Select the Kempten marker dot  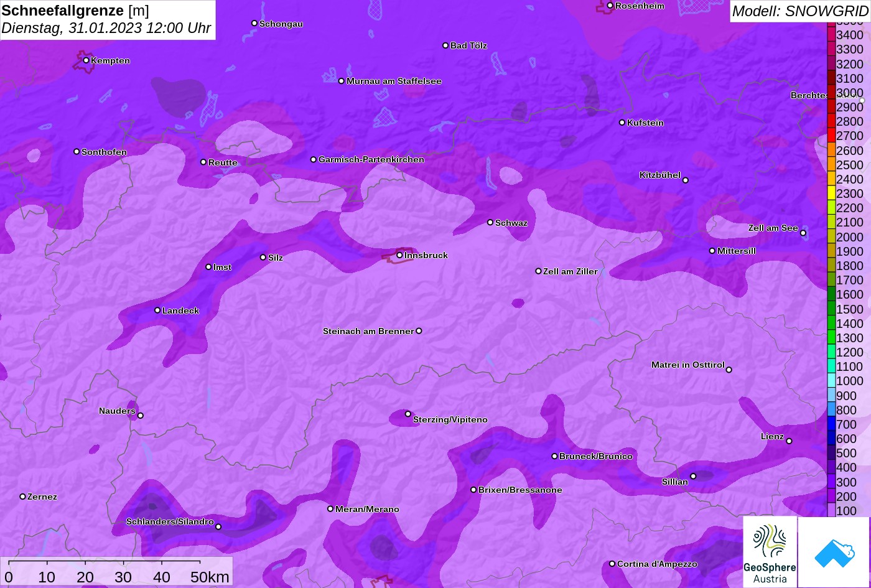(x=86, y=60)
